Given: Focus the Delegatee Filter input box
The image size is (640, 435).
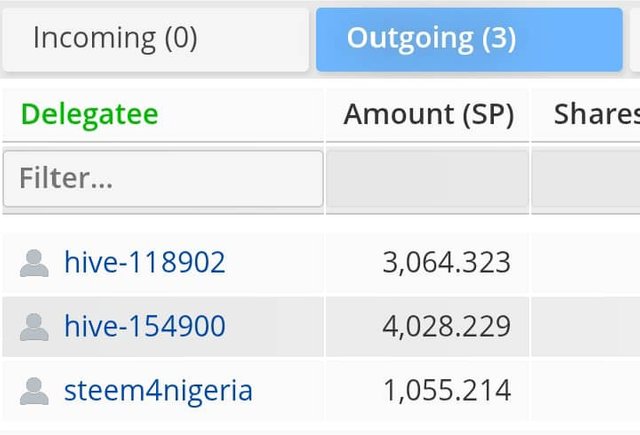Looking at the screenshot, I should coord(163,179).
